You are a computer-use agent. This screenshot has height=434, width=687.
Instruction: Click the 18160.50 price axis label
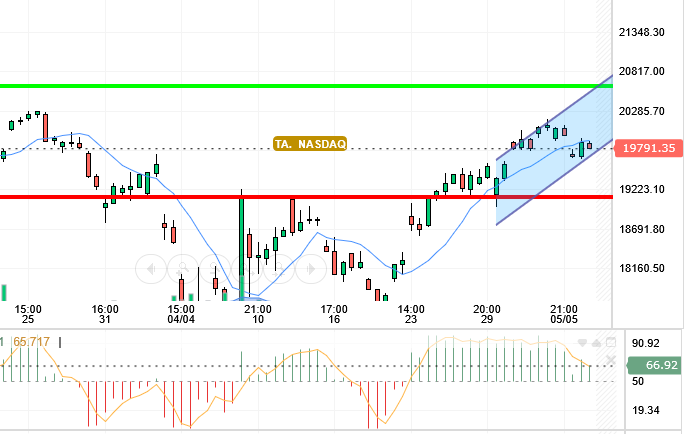coord(641,268)
